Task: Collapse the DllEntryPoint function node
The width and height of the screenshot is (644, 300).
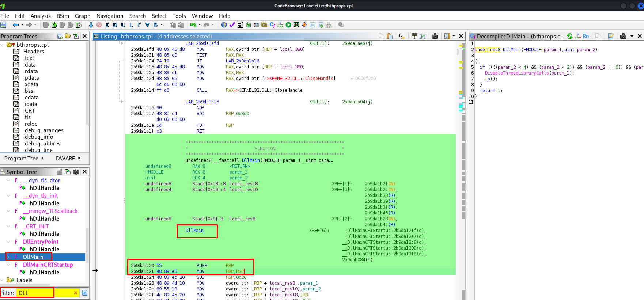Action: pyautogui.click(x=8, y=242)
